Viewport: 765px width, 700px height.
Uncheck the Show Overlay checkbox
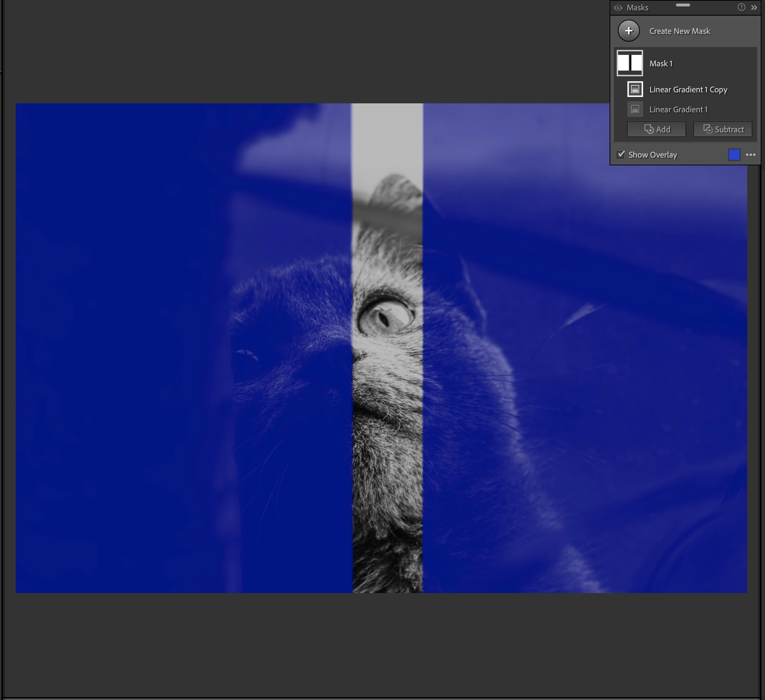pyautogui.click(x=621, y=154)
